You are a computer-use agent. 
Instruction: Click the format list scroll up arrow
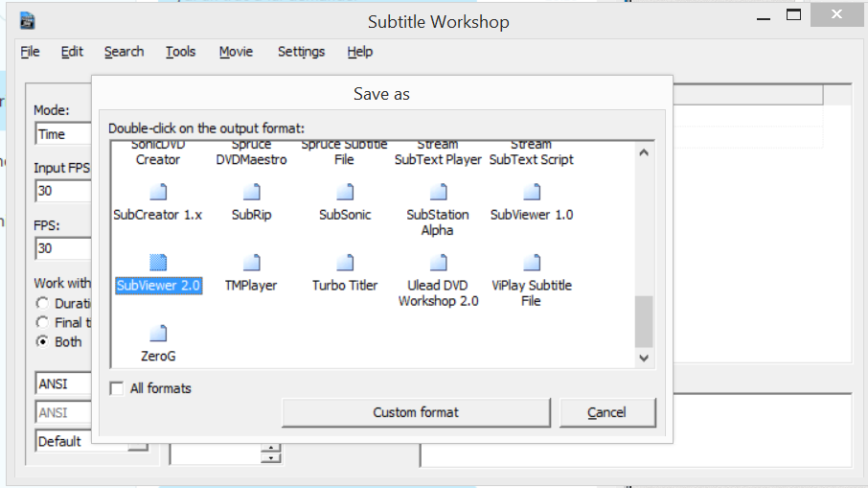[644, 152]
